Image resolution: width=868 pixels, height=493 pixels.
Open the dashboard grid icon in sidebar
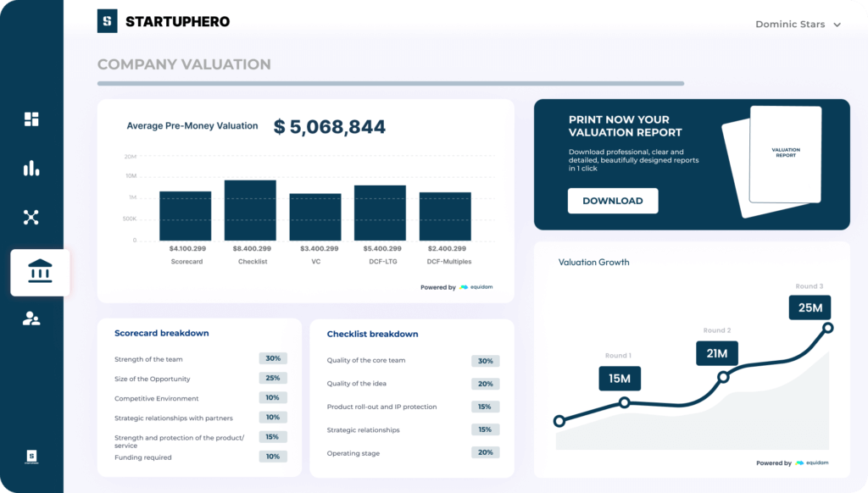(x=31, y=119)
